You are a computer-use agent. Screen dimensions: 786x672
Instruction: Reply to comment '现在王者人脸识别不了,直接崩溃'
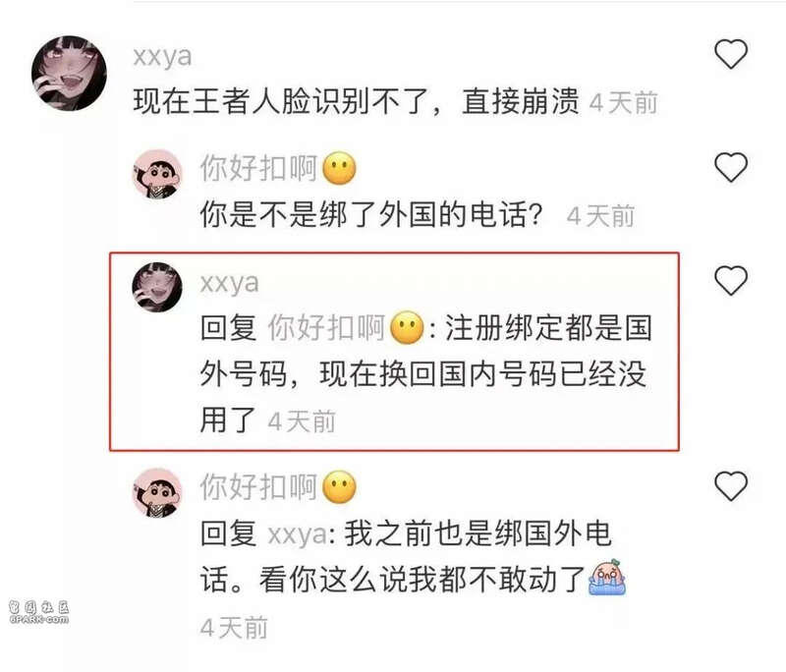(356, 101)
